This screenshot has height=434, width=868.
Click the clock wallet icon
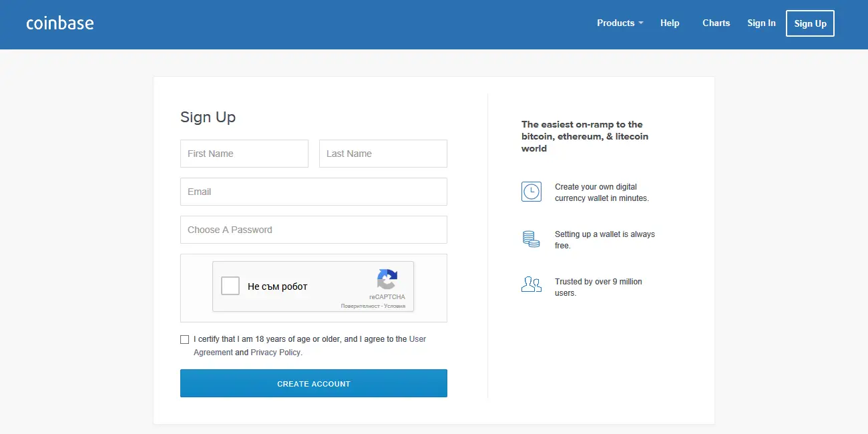pos(531,192)
